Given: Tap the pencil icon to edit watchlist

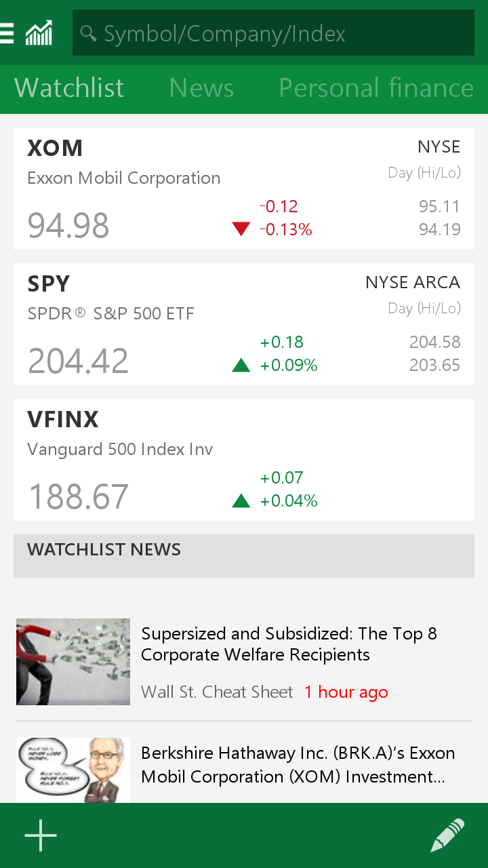Looking at the screenshot, I should point(447,835).
